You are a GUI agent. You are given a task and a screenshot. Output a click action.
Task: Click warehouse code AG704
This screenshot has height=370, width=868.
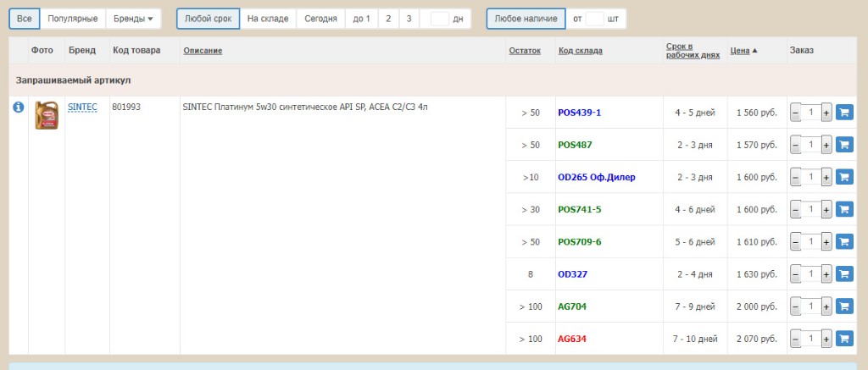(x=572, y=306)
